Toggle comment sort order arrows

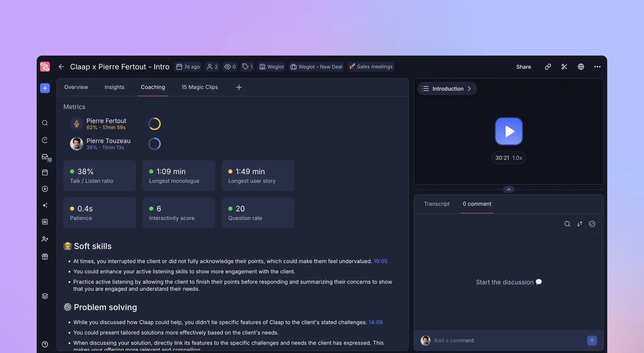tap(580, 224)
